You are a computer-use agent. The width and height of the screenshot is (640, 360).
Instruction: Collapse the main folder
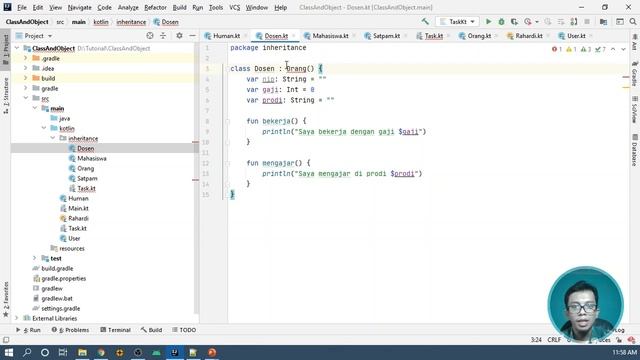(35, 108)
